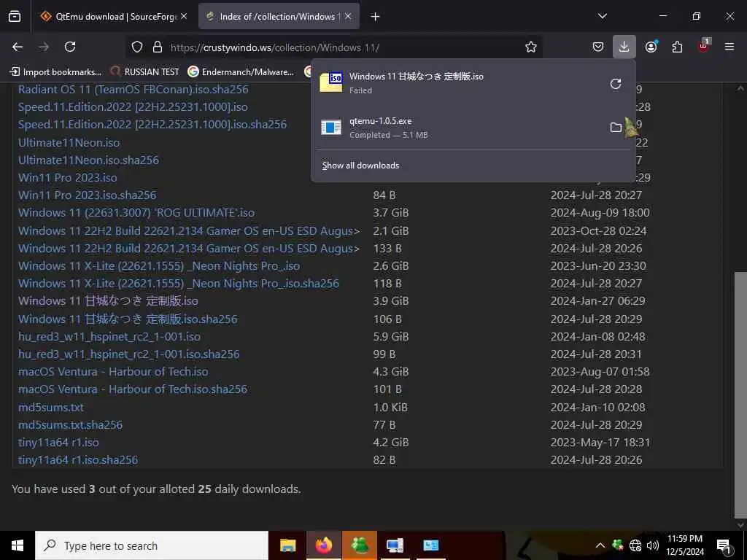Open Speed.11.Edition.2022 iso.sha256 link
The width and height of the screenshot is (747, 560).
pyautogui.click(x=152, y=124)
